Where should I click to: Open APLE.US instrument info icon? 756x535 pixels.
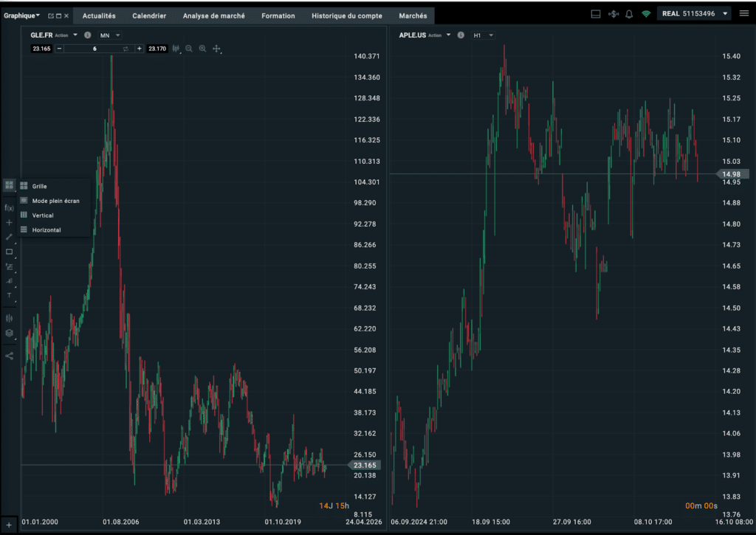coord(461,35)
